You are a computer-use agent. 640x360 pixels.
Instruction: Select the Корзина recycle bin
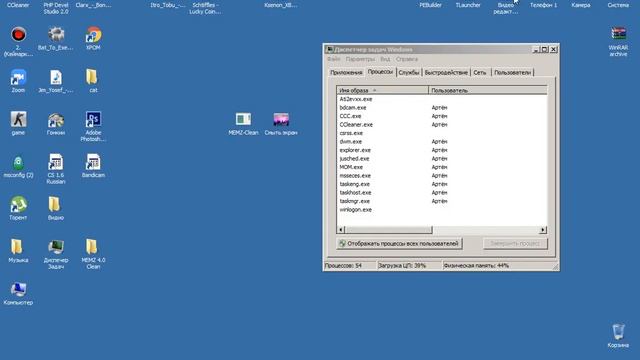(618, 331)
